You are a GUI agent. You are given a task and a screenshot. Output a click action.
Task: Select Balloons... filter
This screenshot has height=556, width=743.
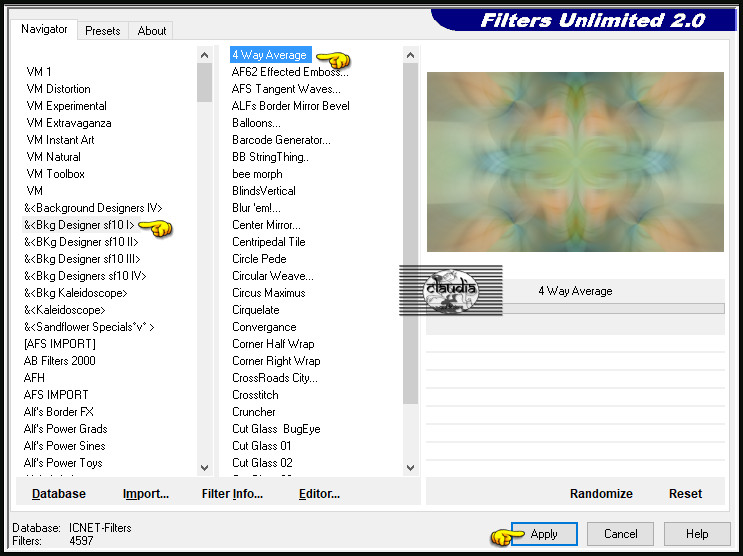click(256, 123)
